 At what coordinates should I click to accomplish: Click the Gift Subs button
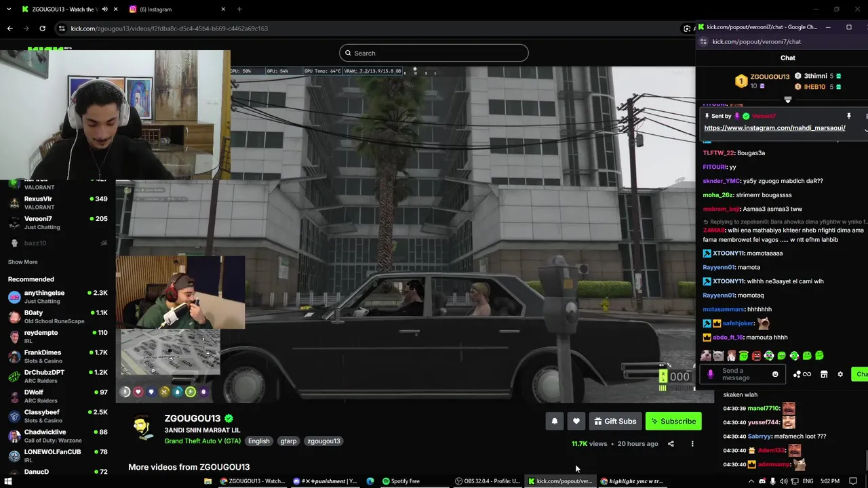tap(615, 421)
